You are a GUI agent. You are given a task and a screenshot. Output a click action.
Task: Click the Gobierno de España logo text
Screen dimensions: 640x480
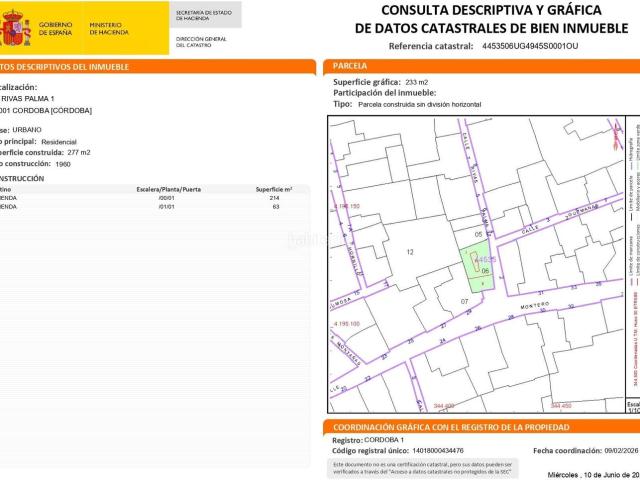click(x=55, y=29)
